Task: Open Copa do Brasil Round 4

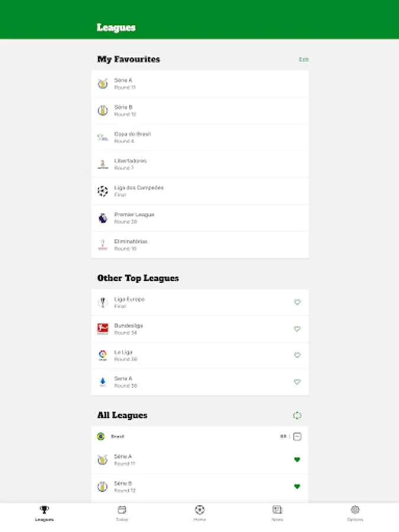Action: point(200,137)
